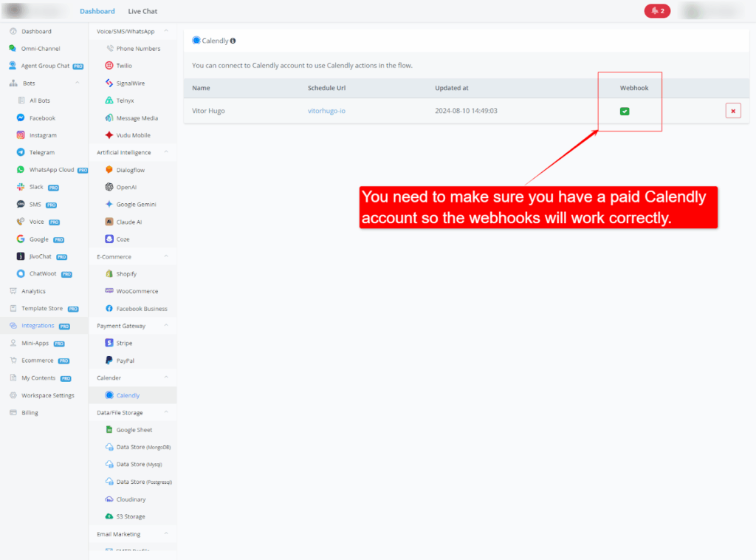The image size is (756, 560).
Task: Click the Twilio integration icon
Action: point(109,66)
